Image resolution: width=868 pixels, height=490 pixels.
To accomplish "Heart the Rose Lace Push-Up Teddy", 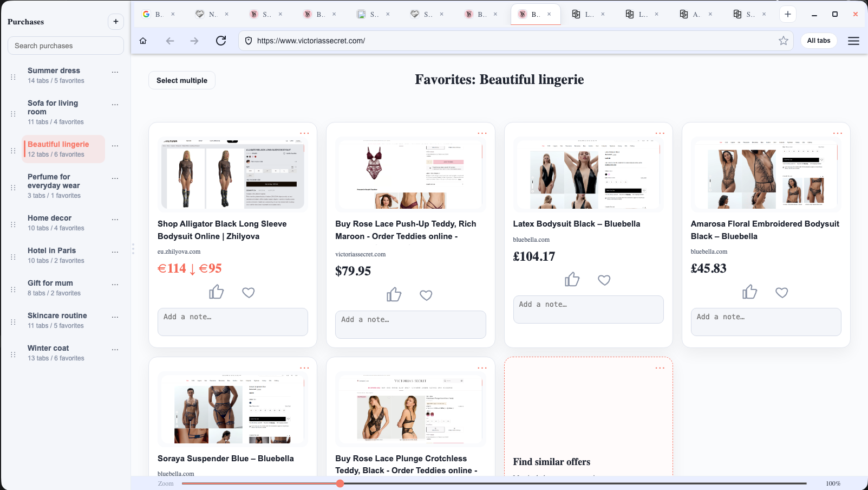I will tap(426, 295).
